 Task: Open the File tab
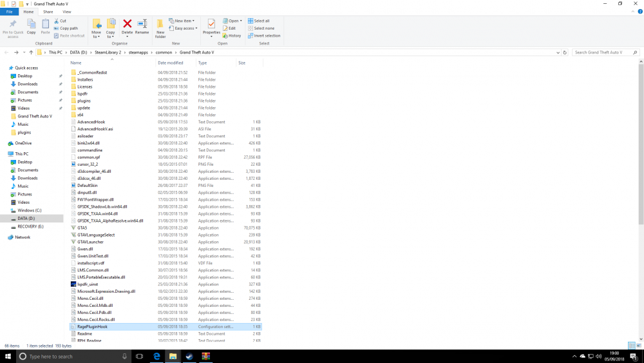(x=10, y=12)
